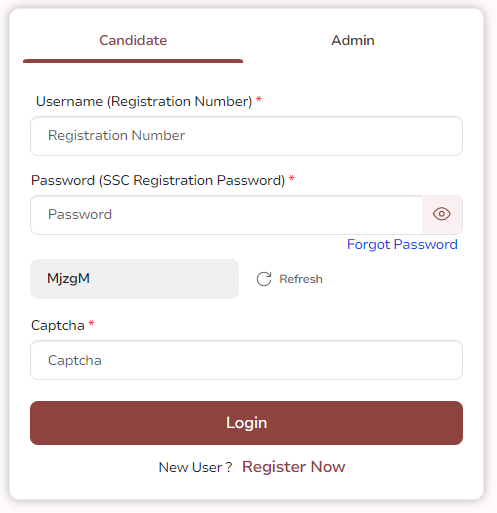The image size is (497, 513).
Task: Click the Username (Registration Number) label
Action: pyautogui.click(x=144, y=101)
